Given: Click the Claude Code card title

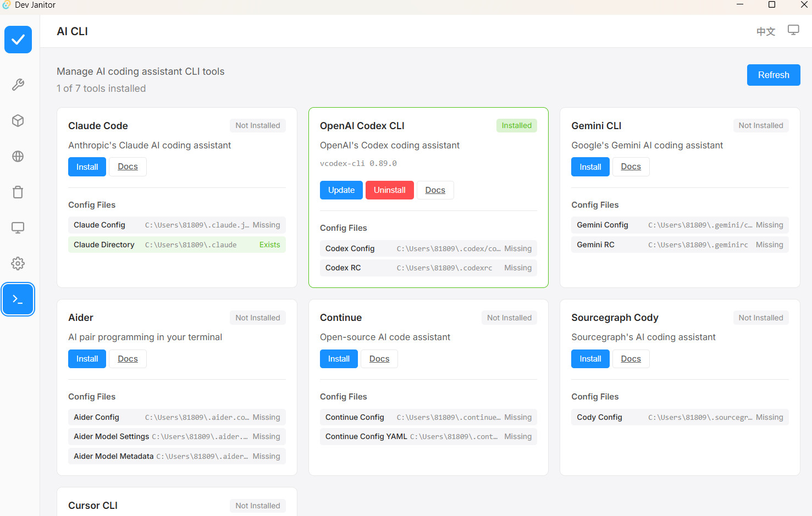Looking at the screenshot, I should (98, 126).
